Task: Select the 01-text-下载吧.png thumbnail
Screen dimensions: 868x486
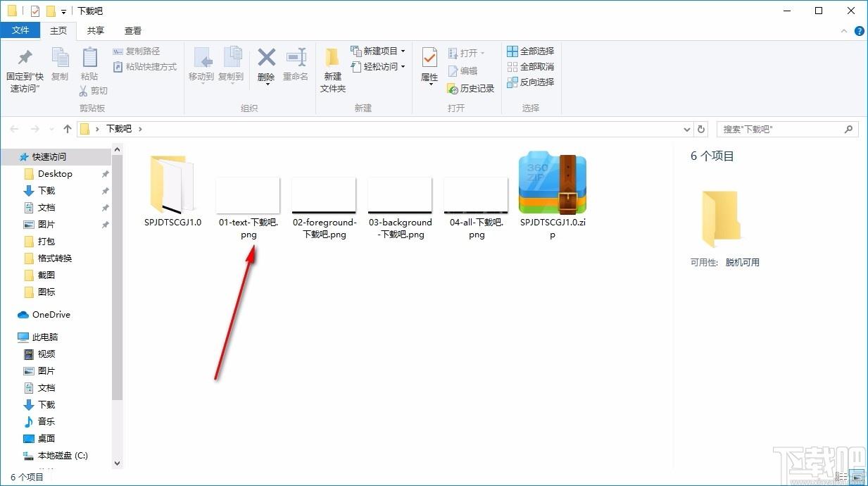Action: 248,195
